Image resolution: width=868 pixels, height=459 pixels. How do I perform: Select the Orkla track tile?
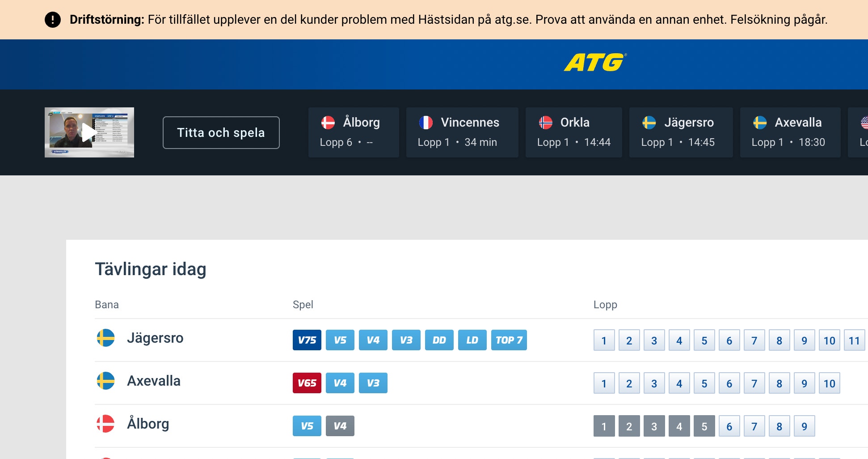[x=573, y=132]
